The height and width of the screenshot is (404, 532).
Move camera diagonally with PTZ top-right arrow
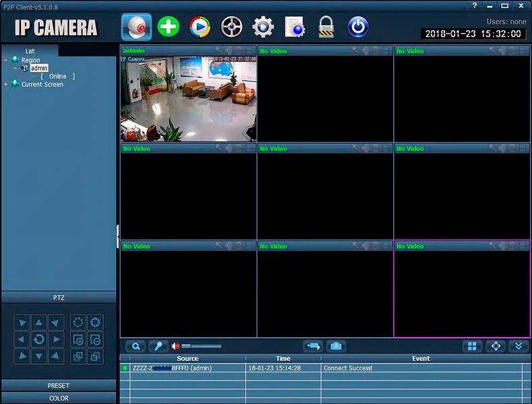(57, 323)
